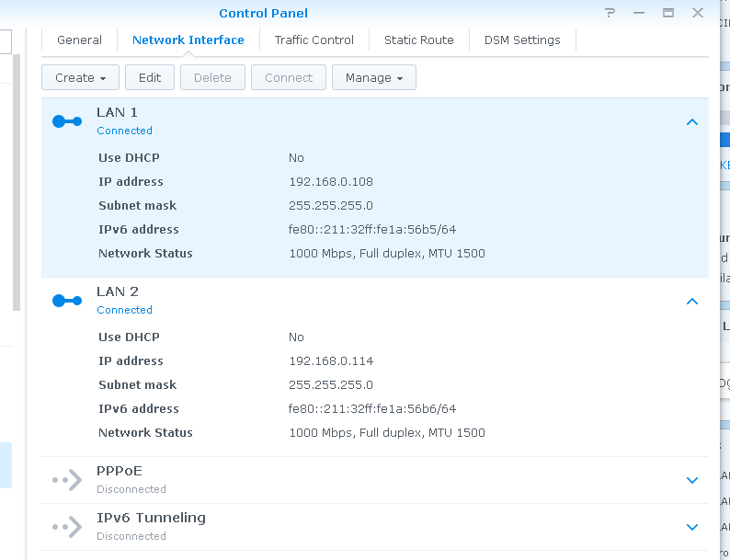Expand the IPv6 Tunneling section chevron
Screen dimensions: 730x560
click(x=692, y=527)
